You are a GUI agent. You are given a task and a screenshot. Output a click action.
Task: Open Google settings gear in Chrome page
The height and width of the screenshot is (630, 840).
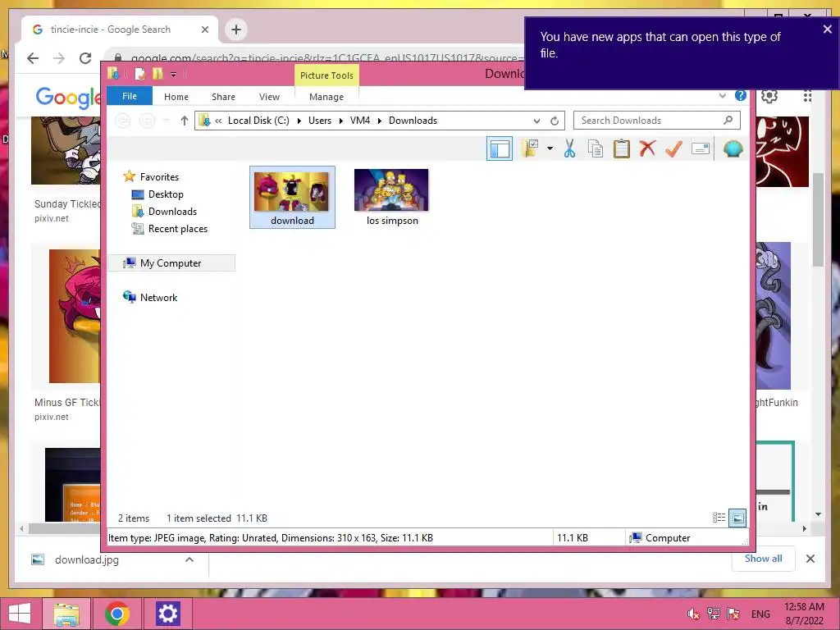click(769, 97)
